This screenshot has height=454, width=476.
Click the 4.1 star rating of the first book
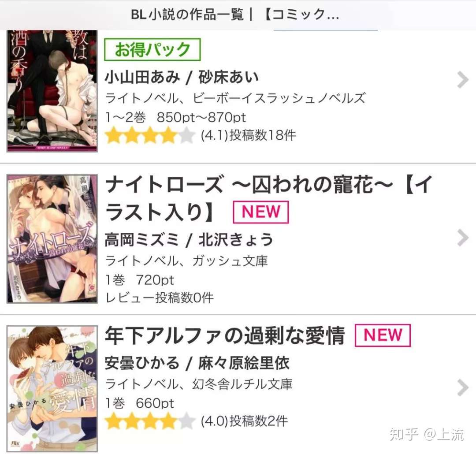[x=150, y=135]
